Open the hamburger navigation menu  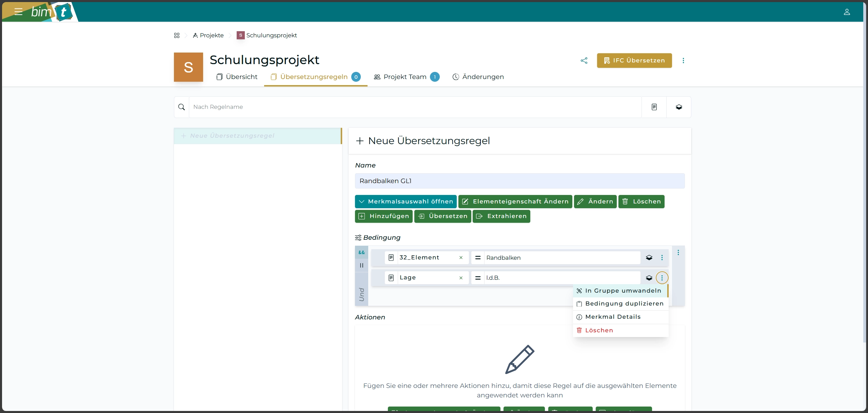tap(18, 12)
